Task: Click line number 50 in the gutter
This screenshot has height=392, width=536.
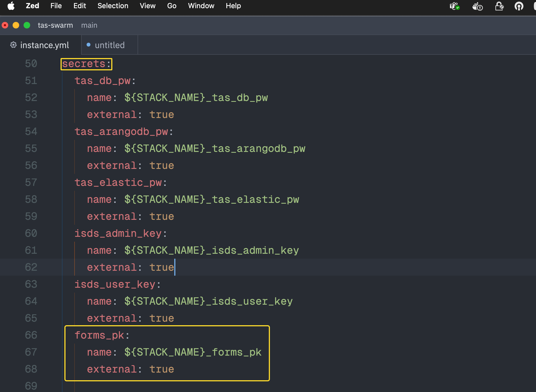Action: [x=31, y=64]
